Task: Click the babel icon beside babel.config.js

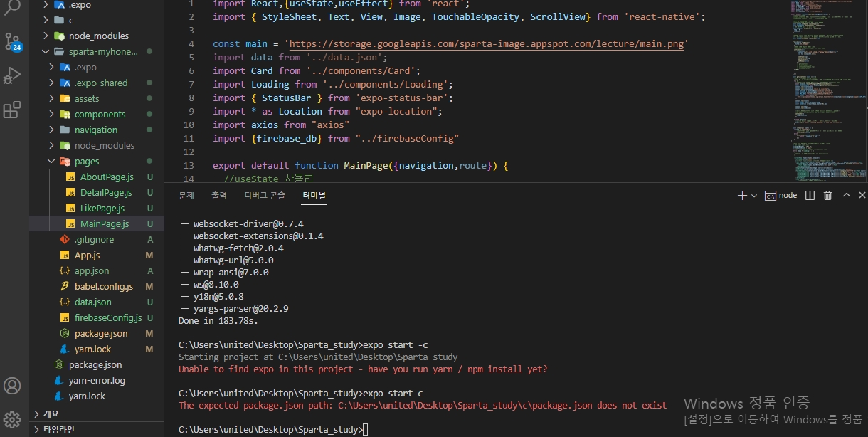Action: click(65, 286)
